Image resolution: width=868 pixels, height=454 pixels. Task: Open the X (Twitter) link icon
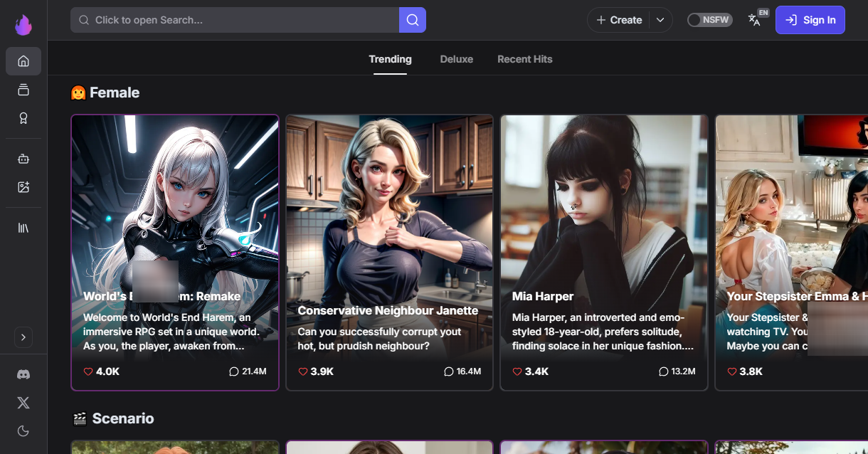coord(23,403)
